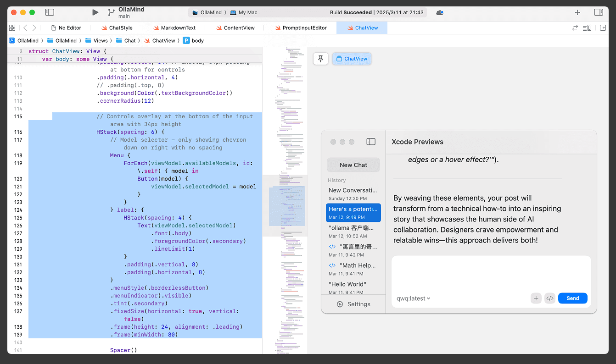Click the .cornerRadius(12) code line
Image resolution: width=616 pixels, height=364 pixels.
click(x=125, y=101)
